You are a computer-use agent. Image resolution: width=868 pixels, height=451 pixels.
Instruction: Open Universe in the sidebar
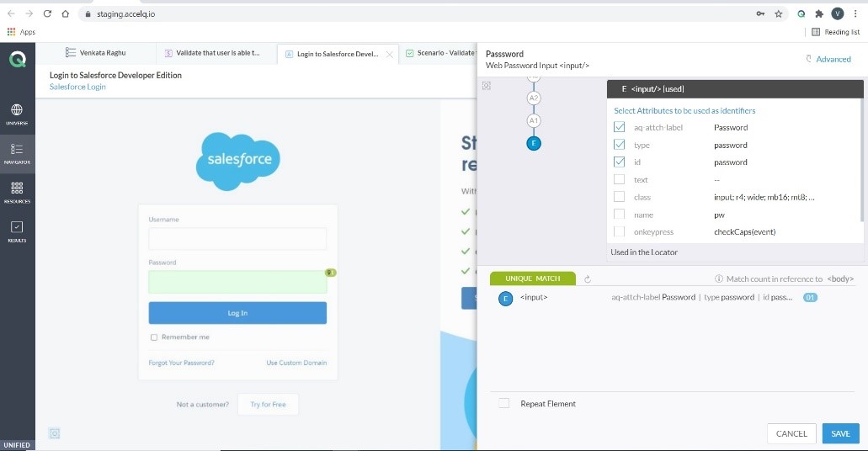coord(17,114)
